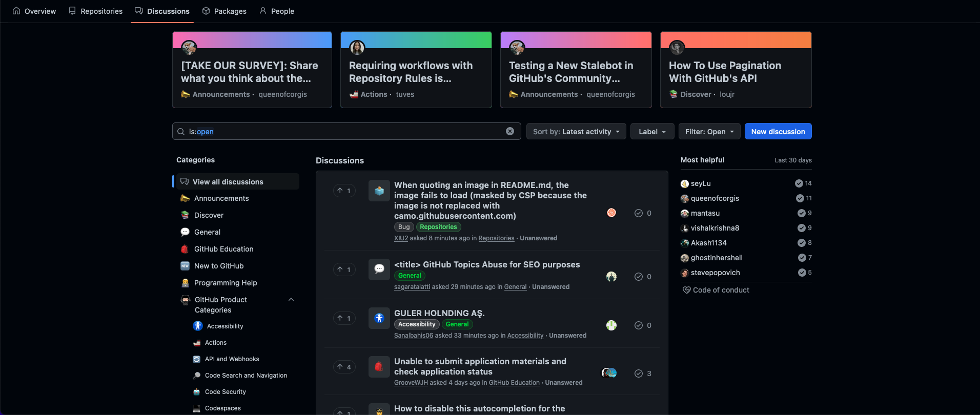The height and width of the screenshot is (415, 980).
Task: Open the GULER HOLNDING AŞ. discussion title
Action: coord(439,313)
